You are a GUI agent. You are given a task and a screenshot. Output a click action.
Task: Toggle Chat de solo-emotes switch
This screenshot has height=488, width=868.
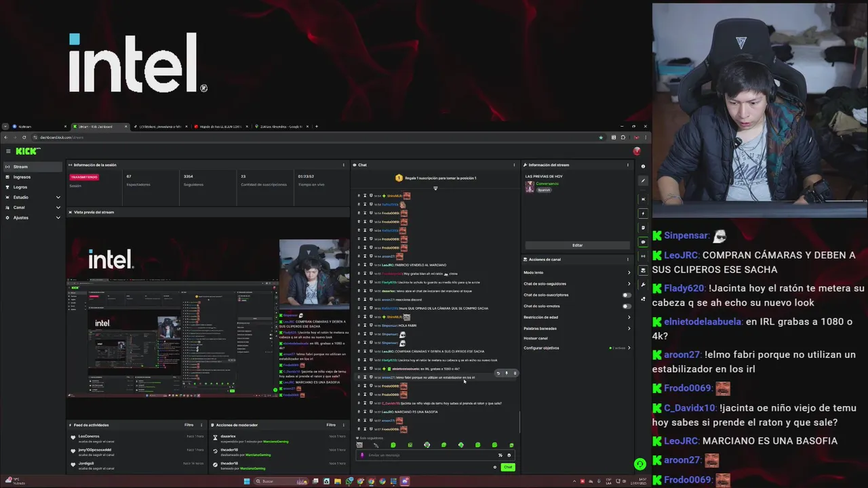click(x=627, y=306)
